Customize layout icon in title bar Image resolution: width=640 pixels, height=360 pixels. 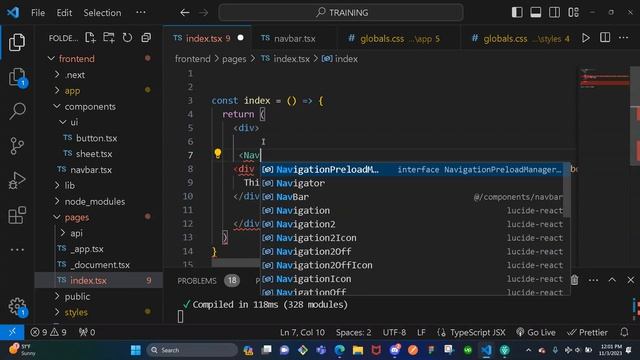(x=573, y=13)
